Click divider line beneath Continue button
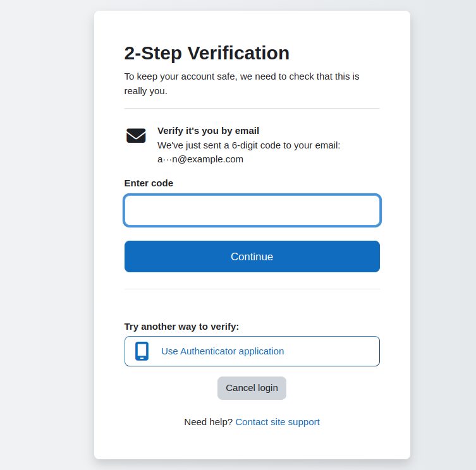476x470 pixels. (x=252, y=289)
